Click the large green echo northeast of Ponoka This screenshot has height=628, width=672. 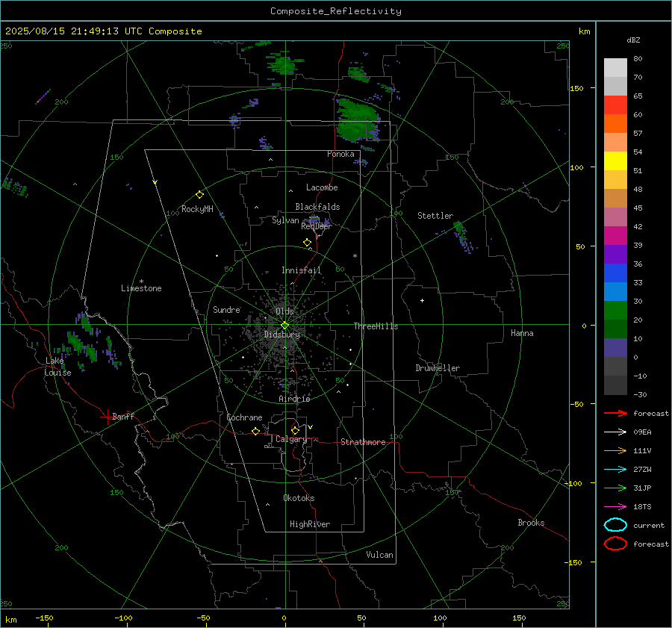357,120
